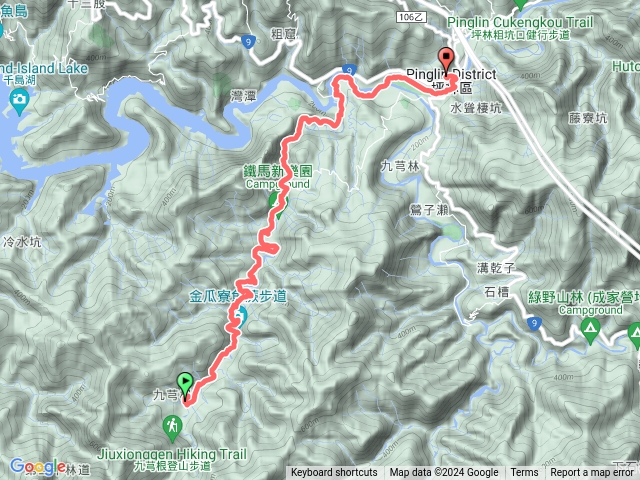Open Keyboard shortcuts
The height and width of the screenshot is (480, 640).
point(334,473)
